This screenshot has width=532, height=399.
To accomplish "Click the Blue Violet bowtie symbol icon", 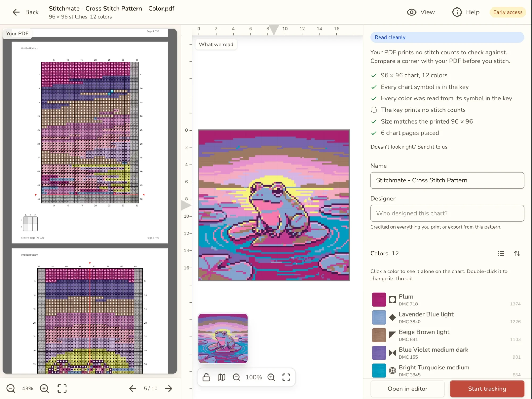I will pos(392,353).
